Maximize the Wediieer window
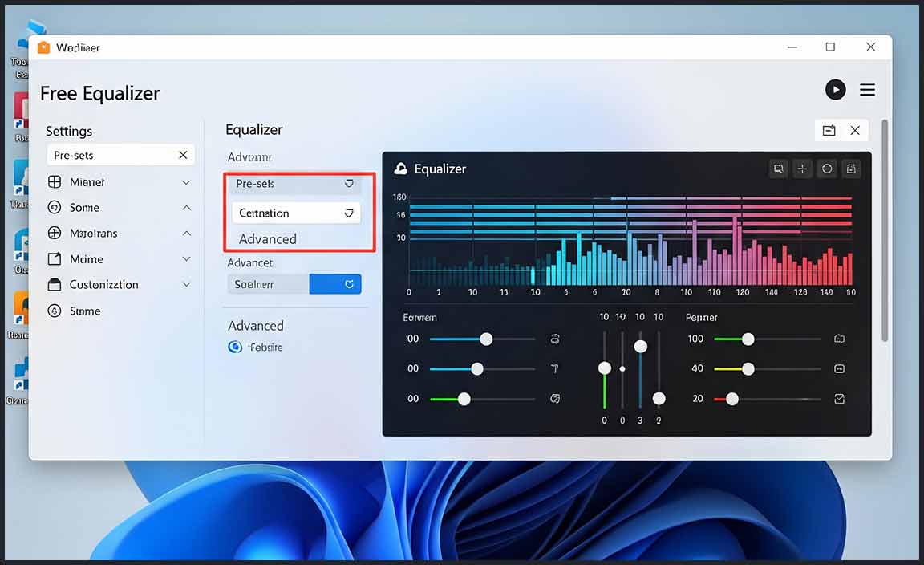This screenshot has height=565, width=924. pos(830,47)
